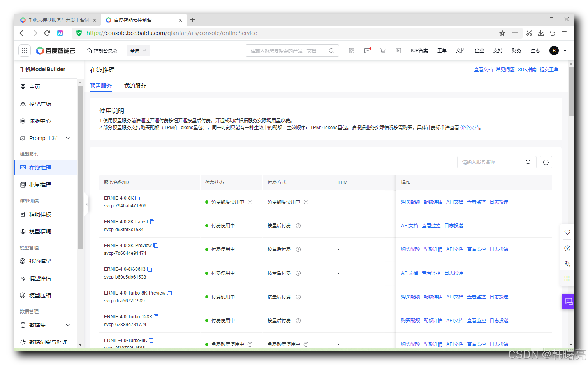
Task: Click the language switch icon beside ICP备案
Action: coord(398,51)
